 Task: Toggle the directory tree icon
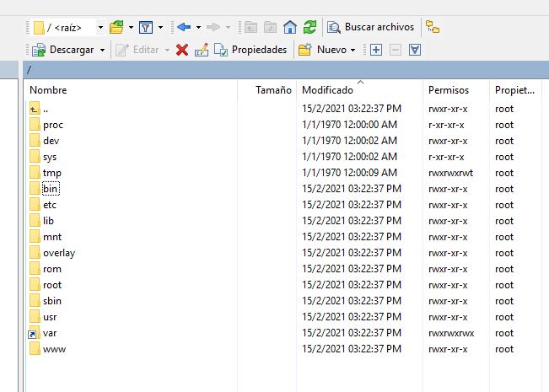[433, 27]
